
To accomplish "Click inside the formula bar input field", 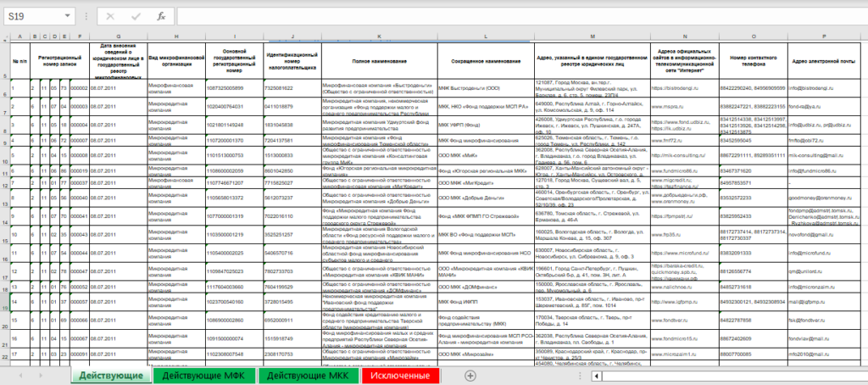I will coord(509,16).
